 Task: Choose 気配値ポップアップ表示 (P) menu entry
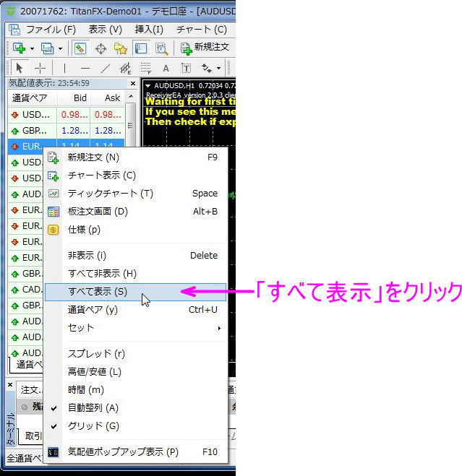tap(135, 451)
